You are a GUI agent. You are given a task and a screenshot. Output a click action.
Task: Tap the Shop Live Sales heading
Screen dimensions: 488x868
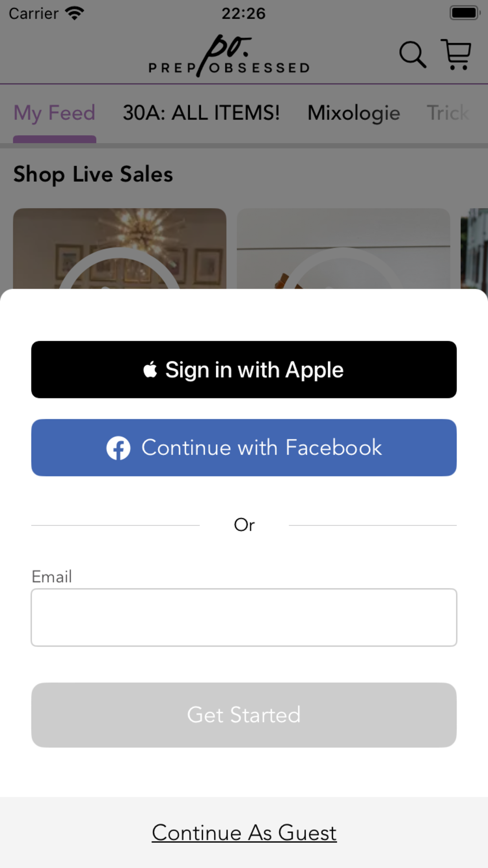(x=93, y=174)
